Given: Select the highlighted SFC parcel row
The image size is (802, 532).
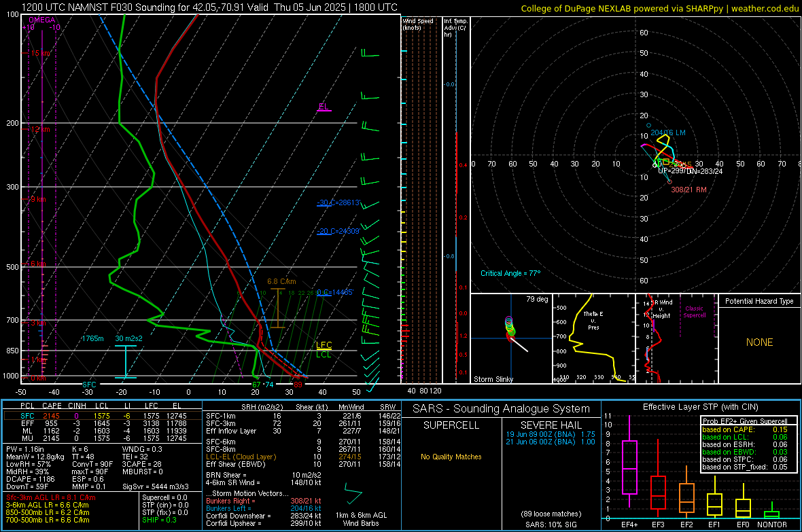Looking at the screenshot, I should (103, 416).
